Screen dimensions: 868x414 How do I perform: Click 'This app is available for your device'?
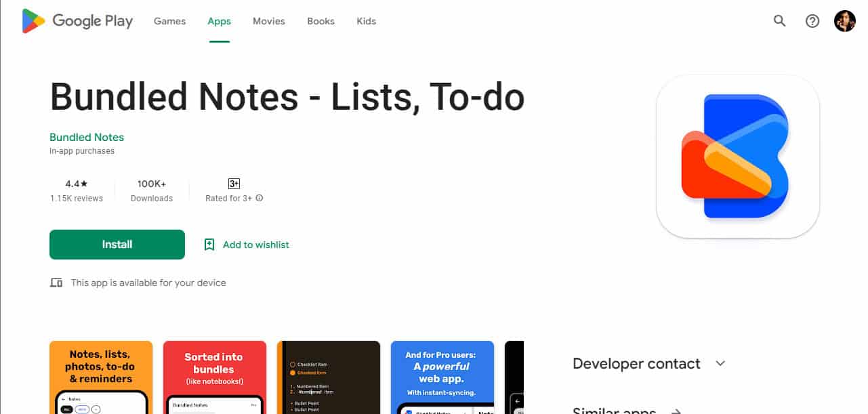click(148, 283)
